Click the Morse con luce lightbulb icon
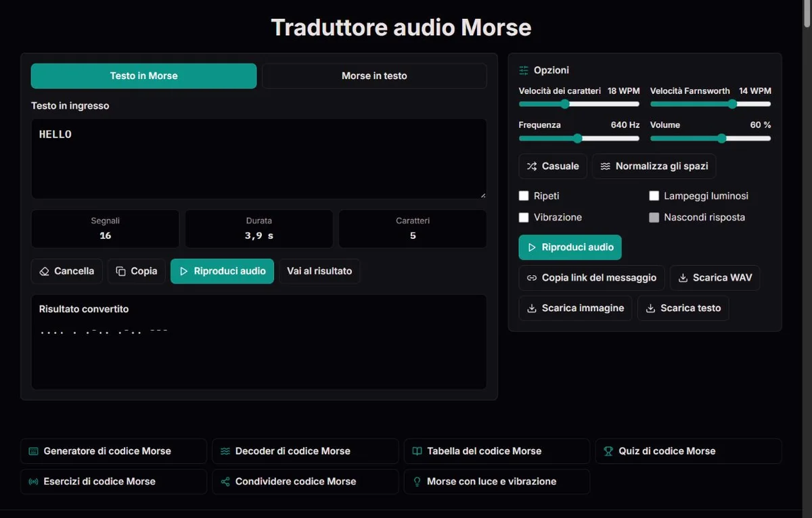This screenshot has height=518, width=812. pos(418,481)
